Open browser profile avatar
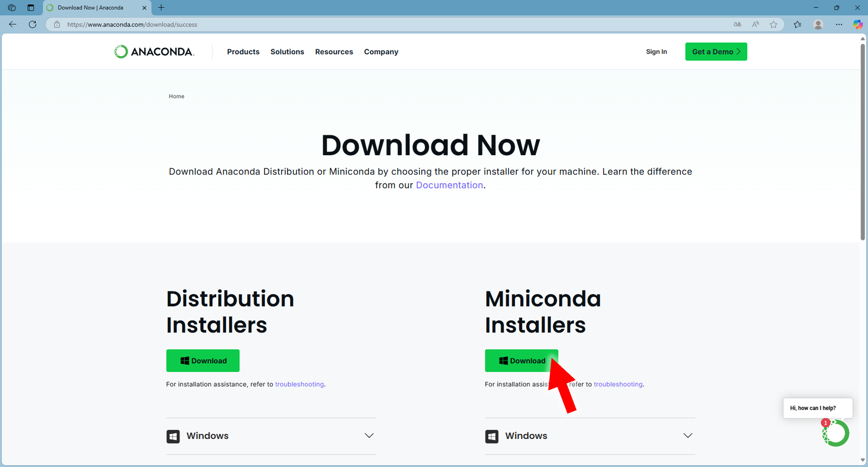 [818, 25]
